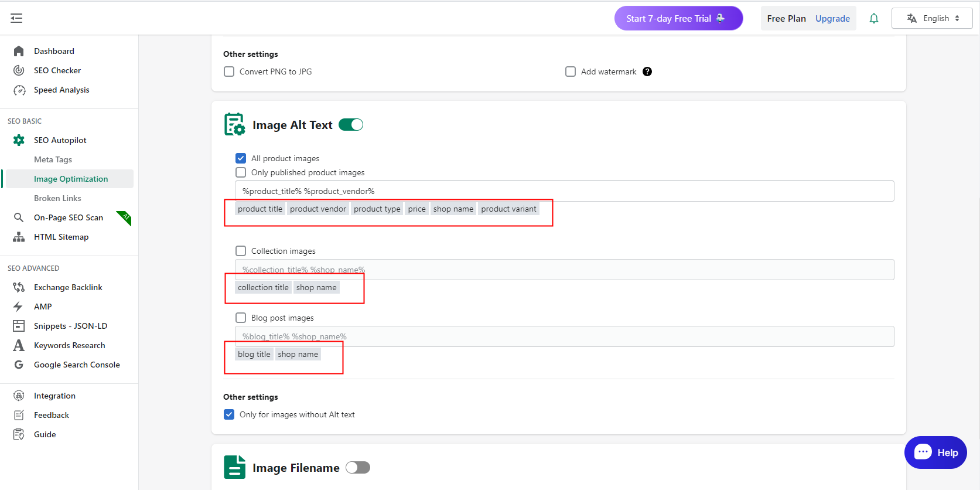Insert the collection title tag

pyautogui.click(x=263, y=287)
